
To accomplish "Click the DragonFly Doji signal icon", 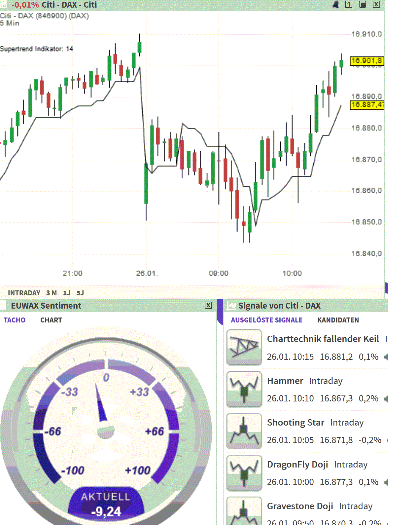I will tap(244, 473).
